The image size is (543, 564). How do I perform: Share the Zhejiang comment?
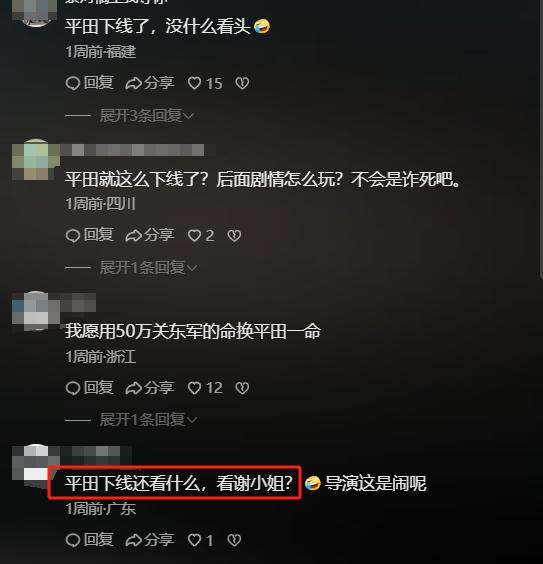[150, 387]
